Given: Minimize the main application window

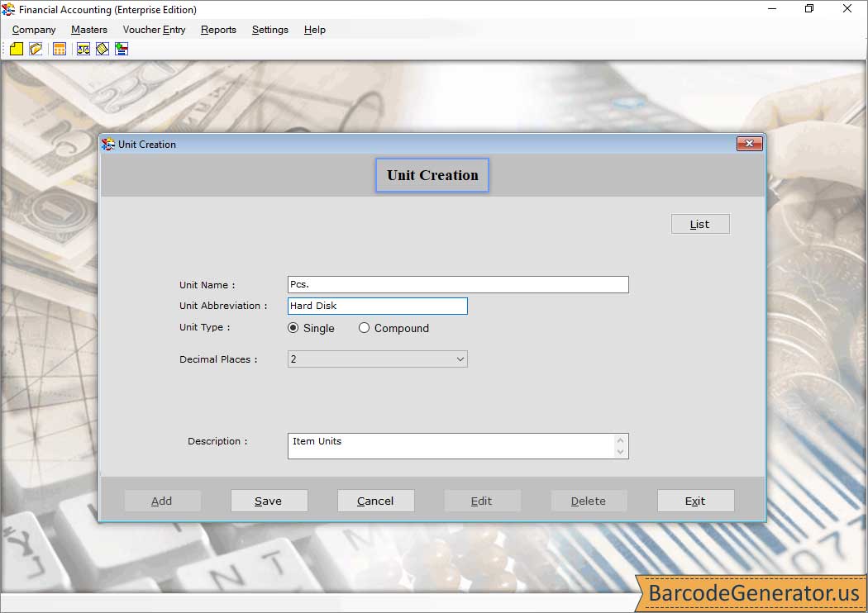Looking at the screenshot, I should (x=771, y=9).
